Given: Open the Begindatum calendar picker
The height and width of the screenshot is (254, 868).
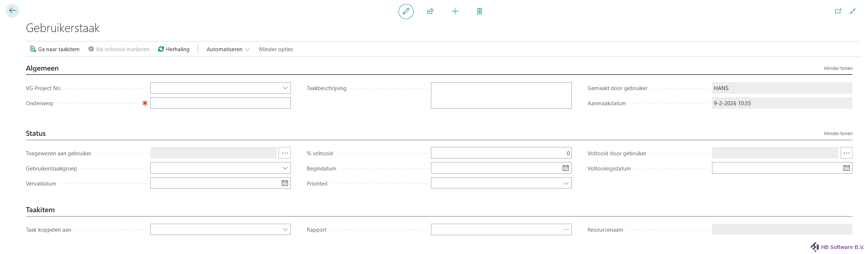Looking at the screenshot, I should pos(566,168).
